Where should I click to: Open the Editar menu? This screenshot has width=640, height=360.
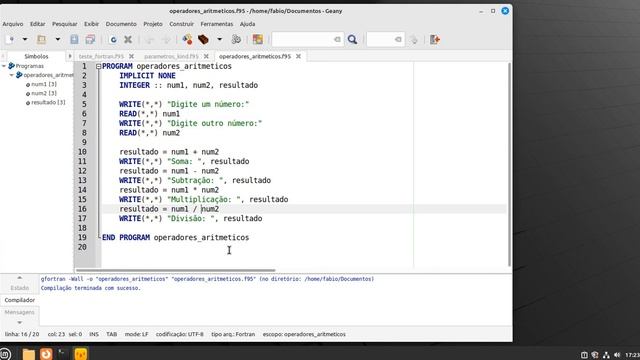tap(38, 24)
